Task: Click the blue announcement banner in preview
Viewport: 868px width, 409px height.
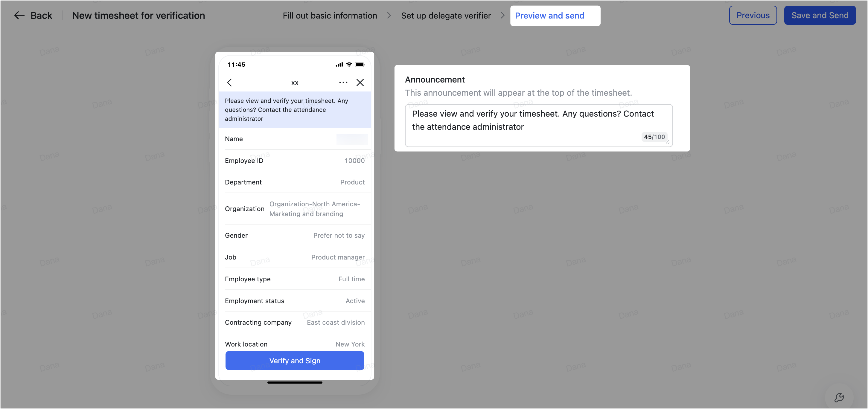Action: click(295, 110)
